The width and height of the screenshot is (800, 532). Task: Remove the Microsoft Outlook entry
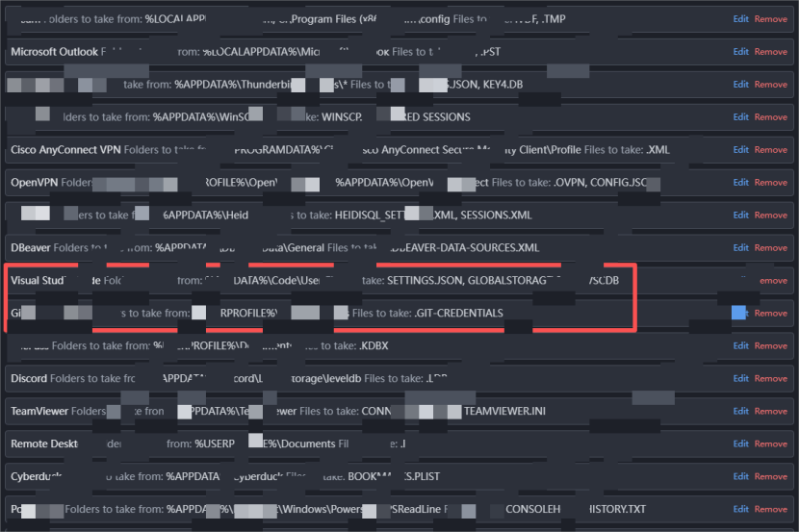click(770, 52)
